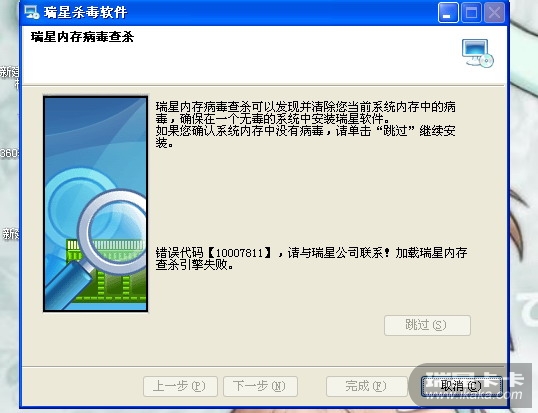This screenshot has width=538, height=413.
Task: Minimize the 瑞星杀毒软件 window
Action: (x=448, y=13)
